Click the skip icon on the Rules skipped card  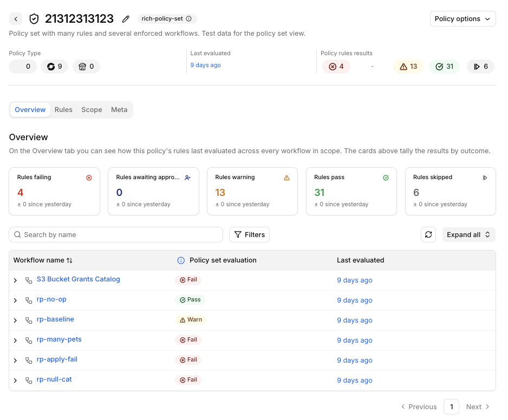[485, 178]
